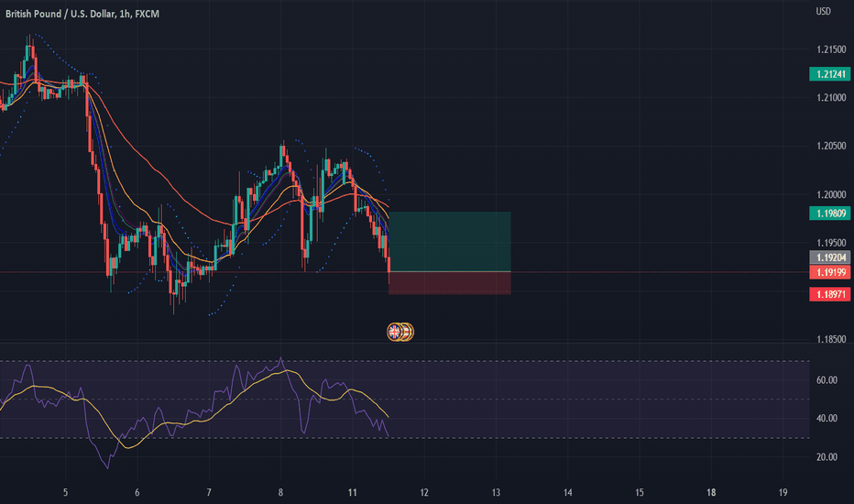Click the USD currency label
Screen dimensions: 854x504
[823, 11]
